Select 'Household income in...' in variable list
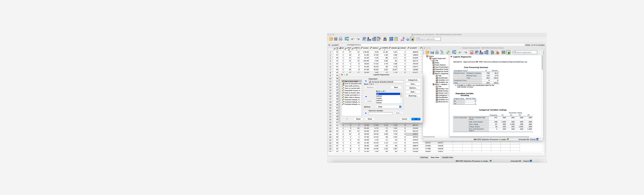Image resolution: width=644 pixels, height=195 pixels. click(x=352, y=90)
